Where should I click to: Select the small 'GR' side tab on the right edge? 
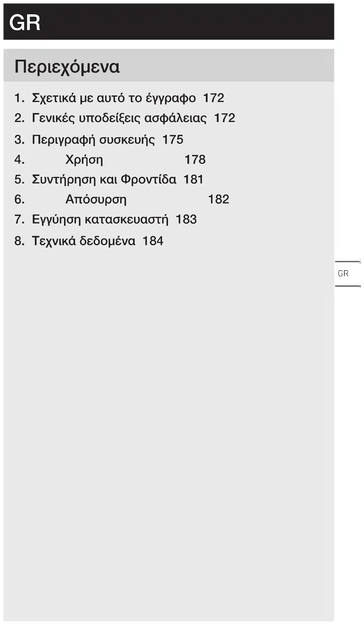(343, 274)
